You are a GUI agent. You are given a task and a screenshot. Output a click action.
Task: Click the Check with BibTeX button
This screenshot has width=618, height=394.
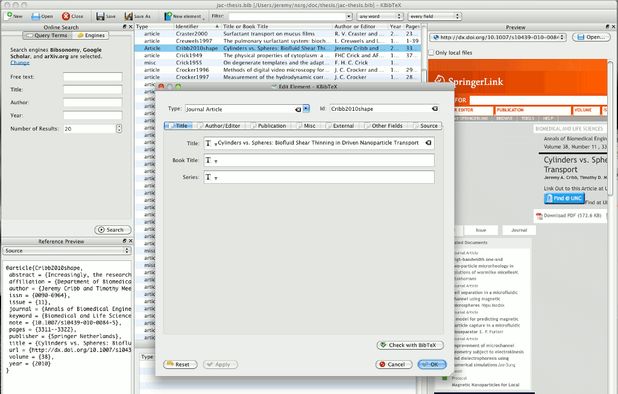(410, 345)
